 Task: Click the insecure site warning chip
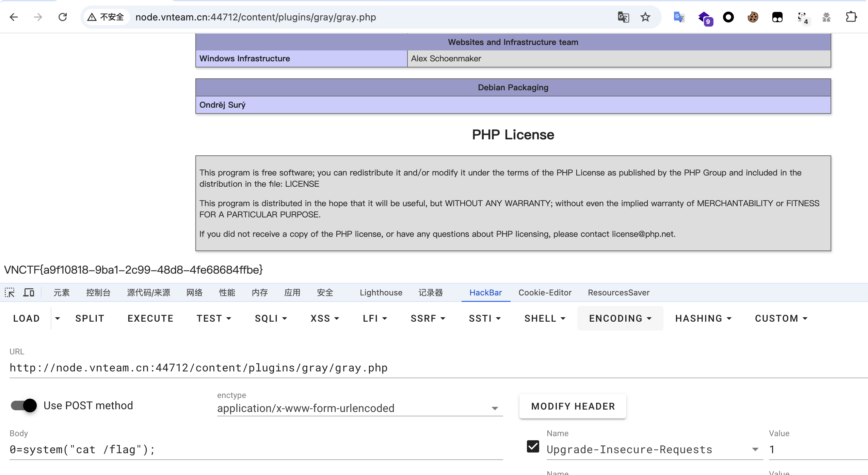106,17
